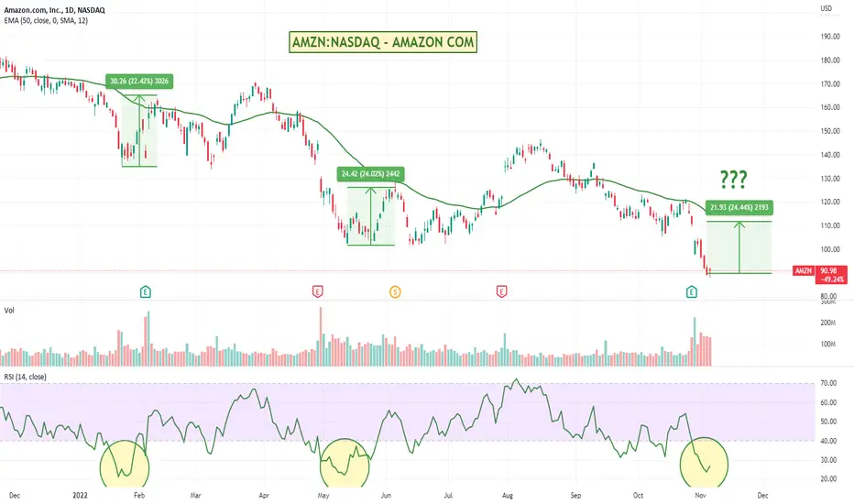Click the 130.00 price axis label
The height and width of the screenshot is (504, 854).
tap(830, 179)
